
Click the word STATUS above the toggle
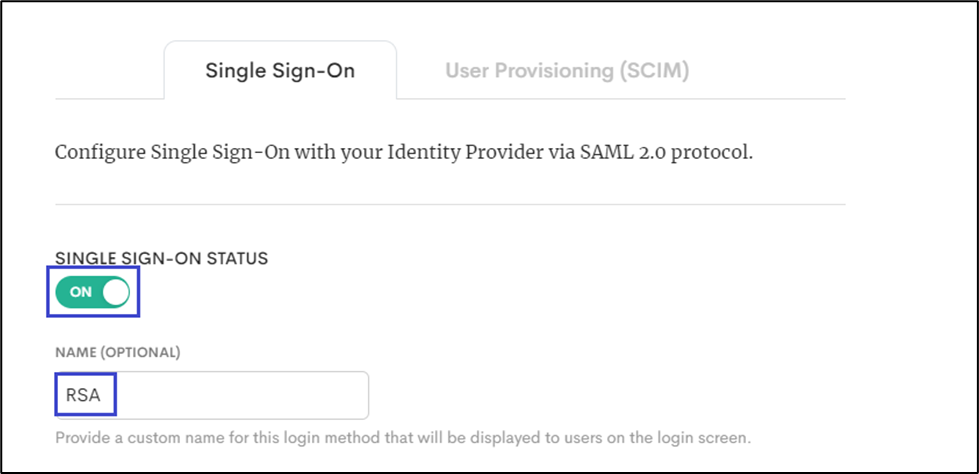(238, 258)
